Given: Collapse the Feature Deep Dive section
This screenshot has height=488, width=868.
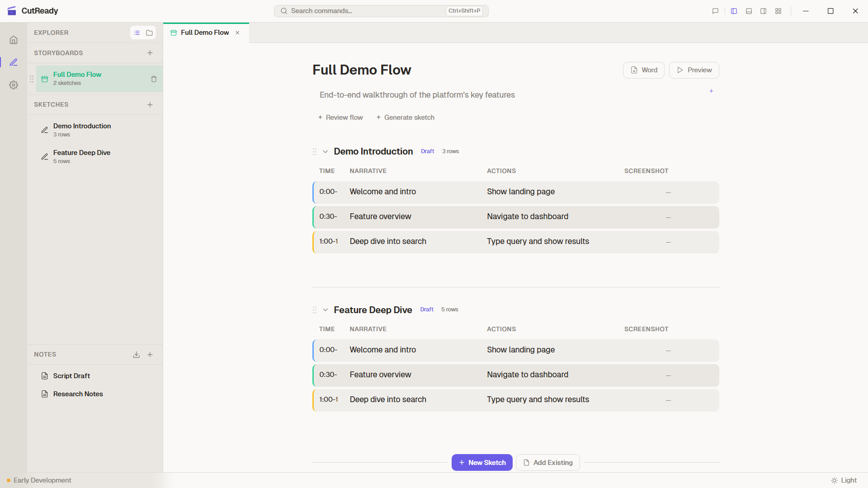Looking at the screenshot, I should [x=325, y=310].
